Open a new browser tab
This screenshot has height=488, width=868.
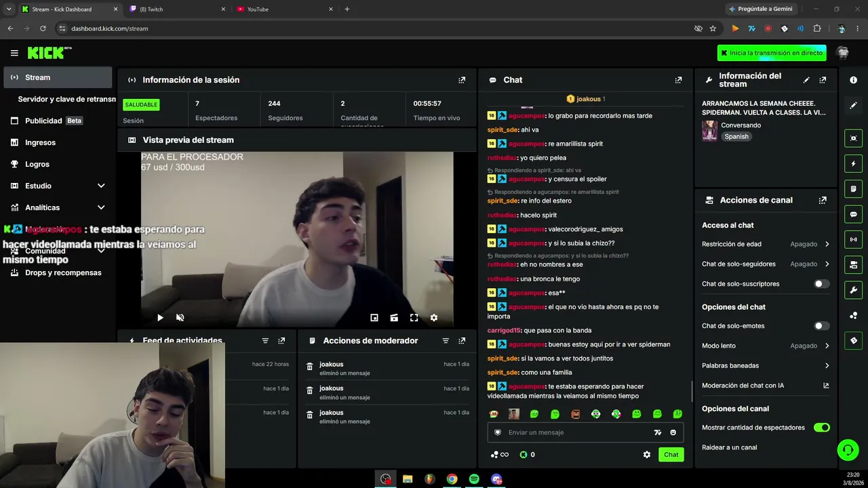347,9
